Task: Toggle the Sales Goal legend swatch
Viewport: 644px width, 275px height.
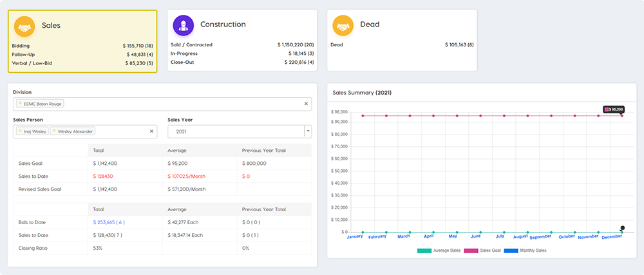Action: point(471,251)
